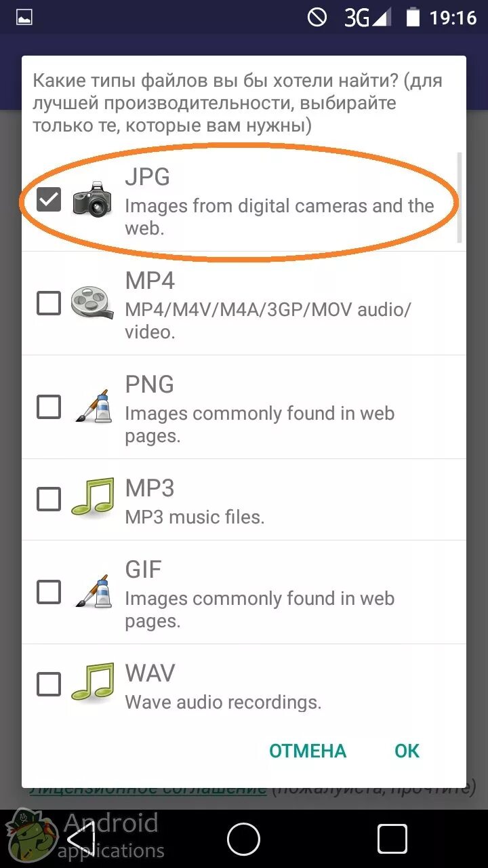The image size is (488, 868).
Task: Enable the MP4 checkbox
Action: [x=49, y=303]
